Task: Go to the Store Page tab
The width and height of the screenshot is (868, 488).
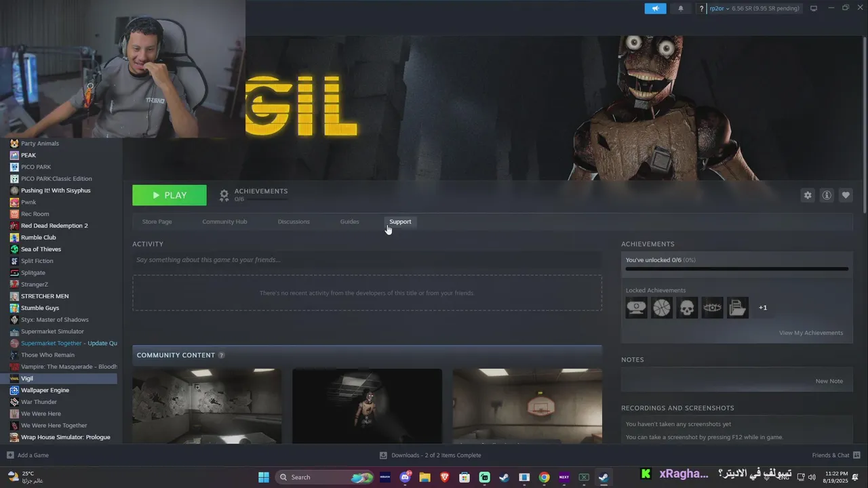Action: [x=157, y=222]
